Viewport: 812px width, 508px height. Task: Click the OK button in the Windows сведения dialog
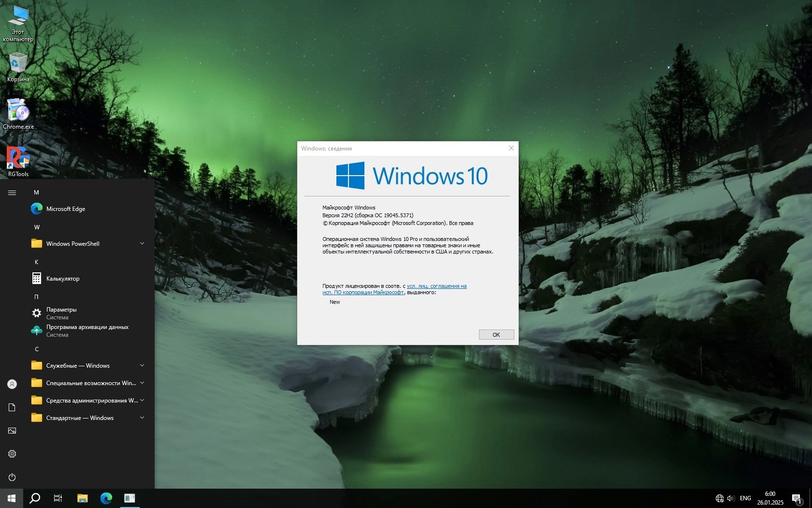click(x=496, y=335)
